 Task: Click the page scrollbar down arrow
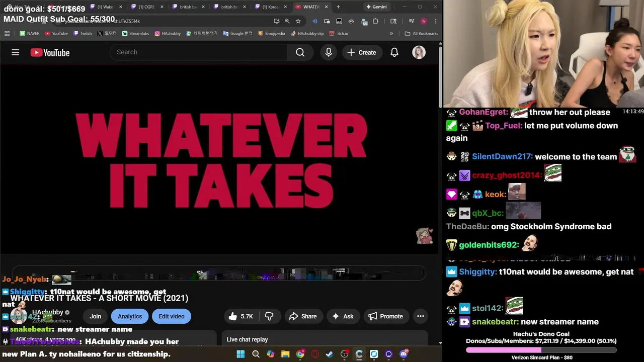pos(440,343)
